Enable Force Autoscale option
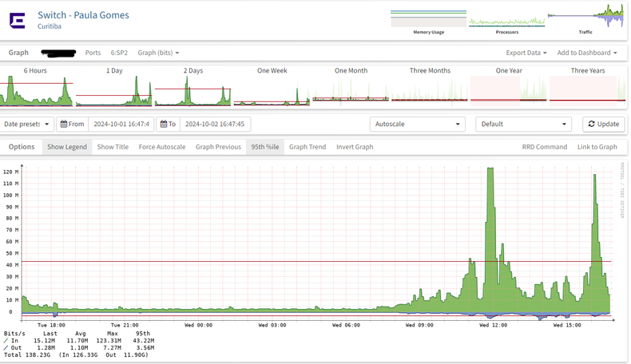The width and height of the screenshot is (631, 364). [162, 147]
